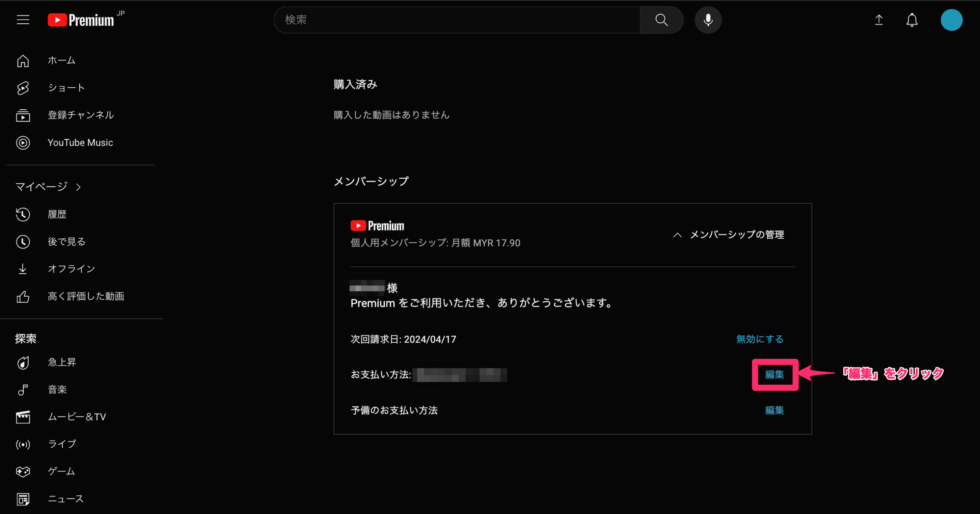Image resolution: width=980 pixels, height=514 pixels.
Task: Click メンバーシップの管理 text
Action: click(737, 235)
